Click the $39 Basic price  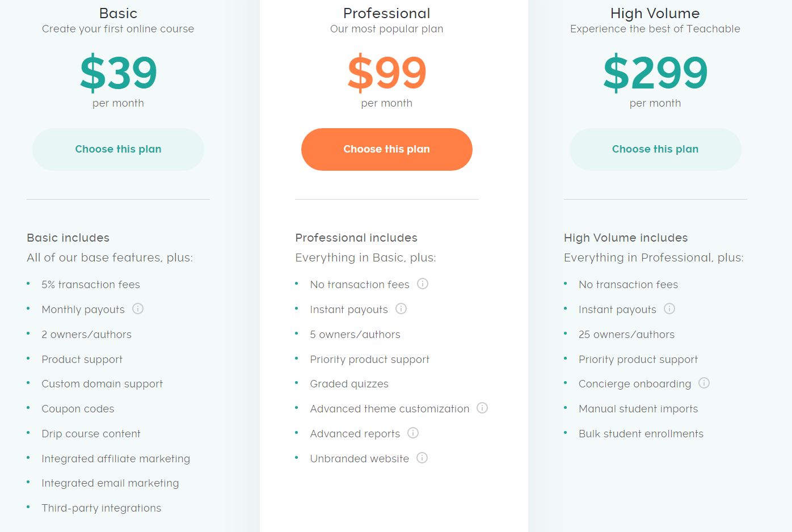(118, 73)
